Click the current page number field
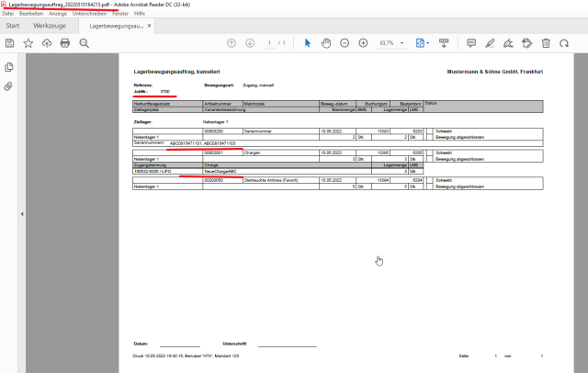The height and width of the screenshot is (373, 588). click(268, 43)
